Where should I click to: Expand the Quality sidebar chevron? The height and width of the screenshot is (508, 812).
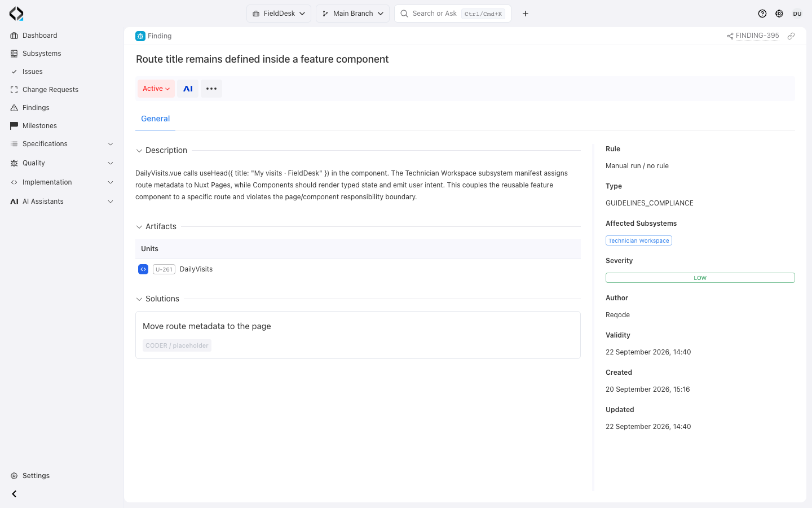[111, 163]
